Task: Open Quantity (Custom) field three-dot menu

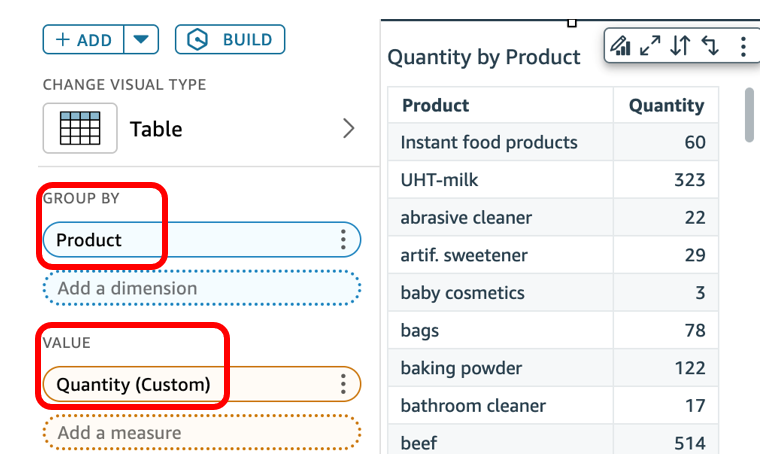Action: pos(343,384)
